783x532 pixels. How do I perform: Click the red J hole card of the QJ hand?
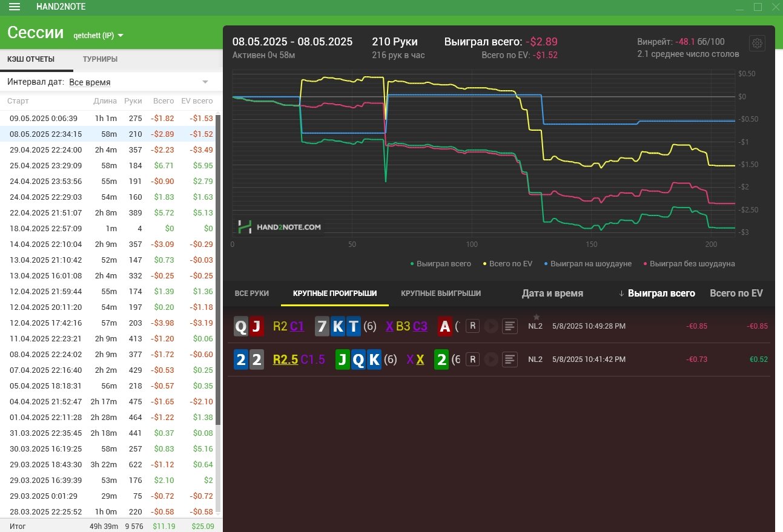coord(257,327)
